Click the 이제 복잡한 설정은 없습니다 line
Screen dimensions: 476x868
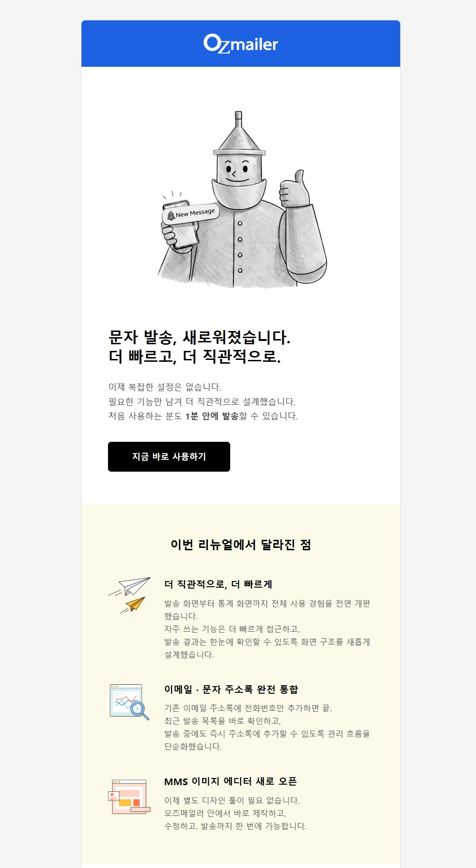165,387
